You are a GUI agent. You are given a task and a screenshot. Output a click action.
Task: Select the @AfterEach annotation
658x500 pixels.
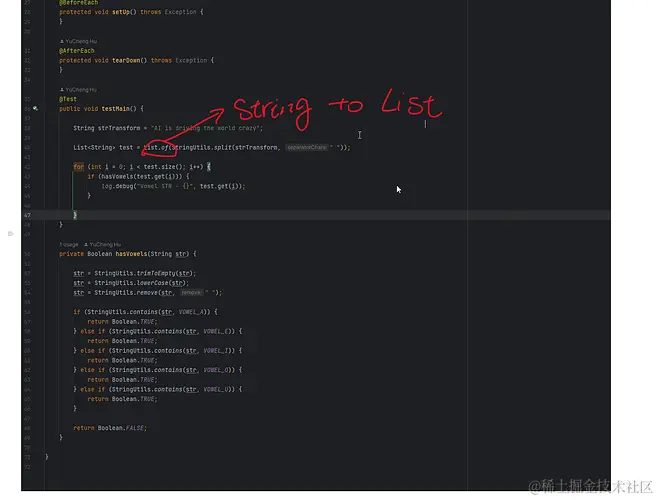pyautogui.click(x=77, y=51)
